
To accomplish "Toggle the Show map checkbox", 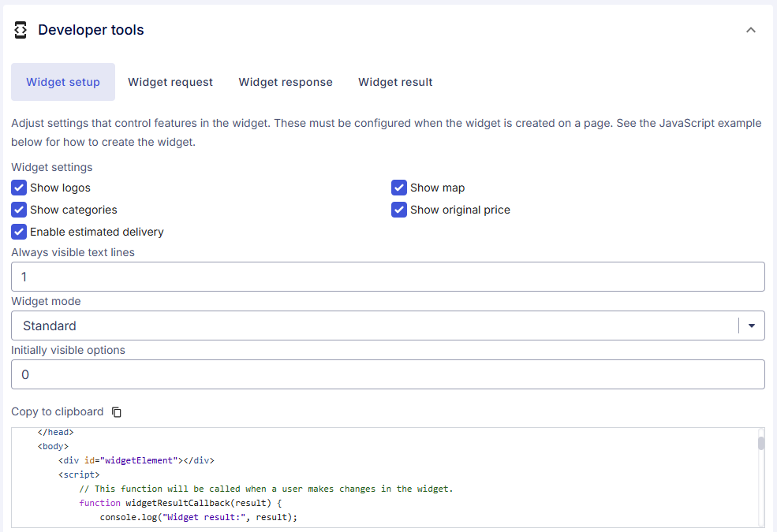I will click(x=399, y=188).
